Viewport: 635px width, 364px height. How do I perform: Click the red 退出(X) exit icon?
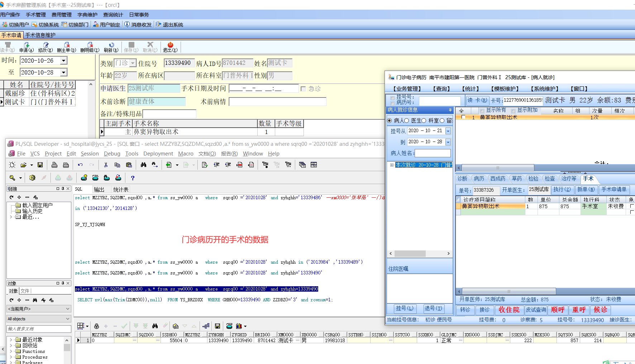coord(170,47)
